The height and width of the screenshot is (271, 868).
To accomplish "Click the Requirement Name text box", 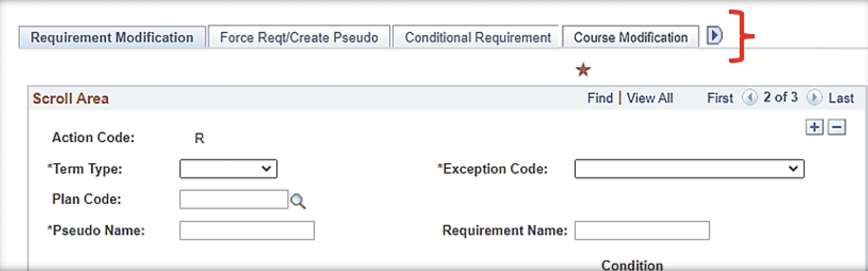I will click(642, 231).
